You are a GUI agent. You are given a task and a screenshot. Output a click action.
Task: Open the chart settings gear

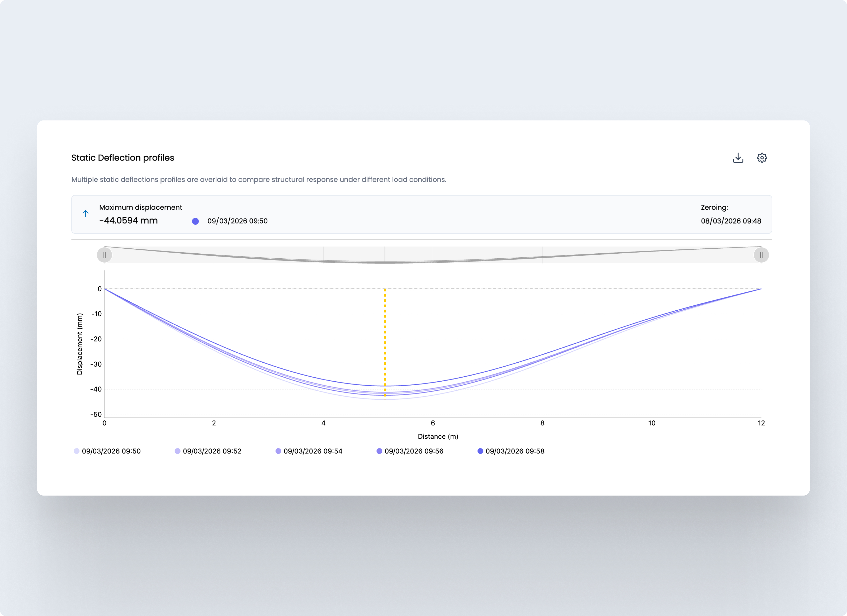click(762, 158)
